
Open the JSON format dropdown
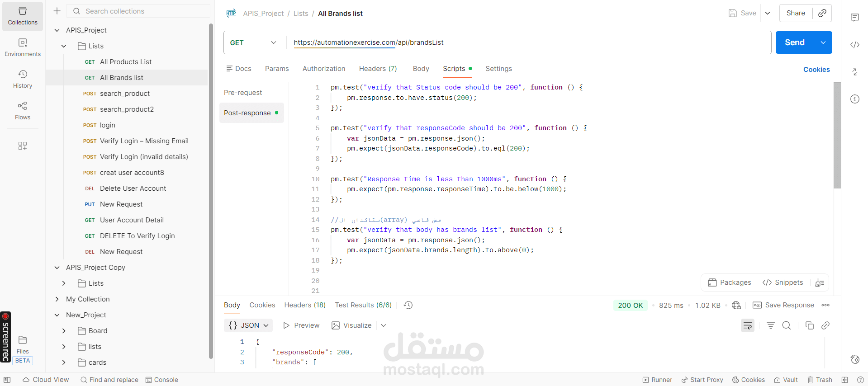pos(249,325)
